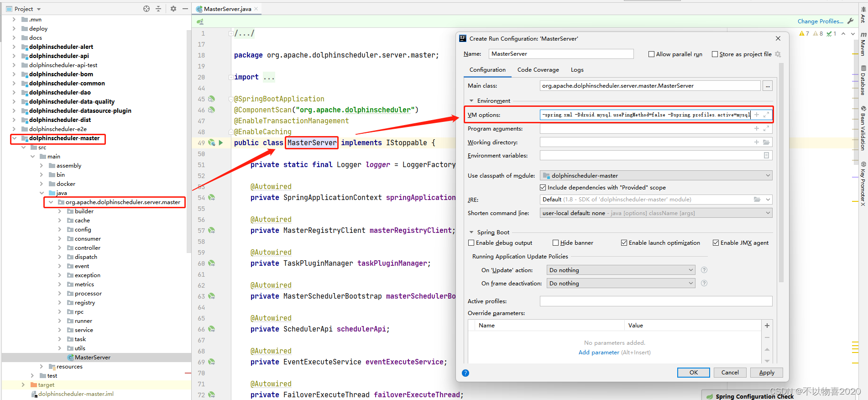Expand the resources folder node
Image resolution: width=868 pixels, height=400 pixels.
pos(41,366)
